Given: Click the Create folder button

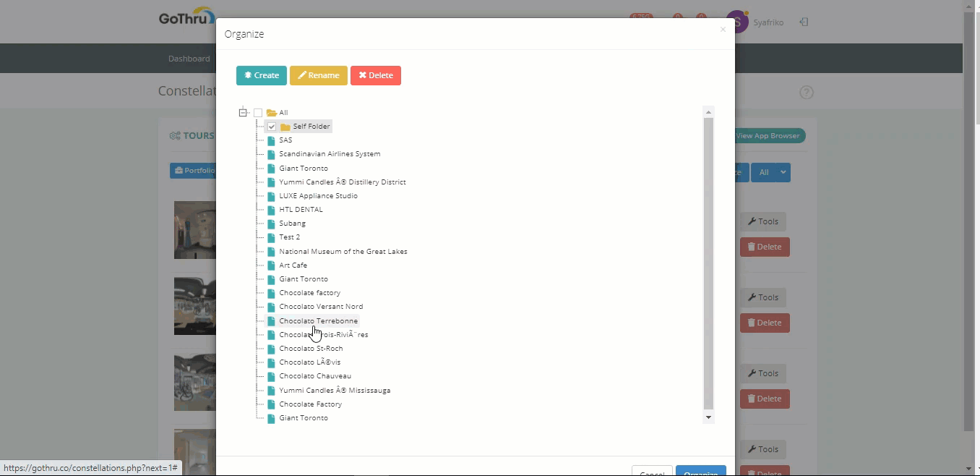Looking at the screenshot, I should [x=262, y=75].
